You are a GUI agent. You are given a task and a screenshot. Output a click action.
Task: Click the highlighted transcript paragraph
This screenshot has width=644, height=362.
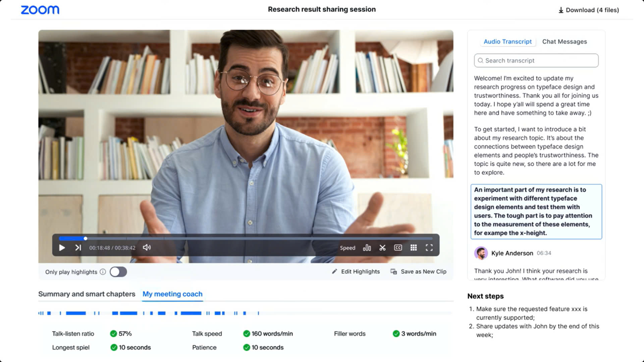(x=536, y=212)
